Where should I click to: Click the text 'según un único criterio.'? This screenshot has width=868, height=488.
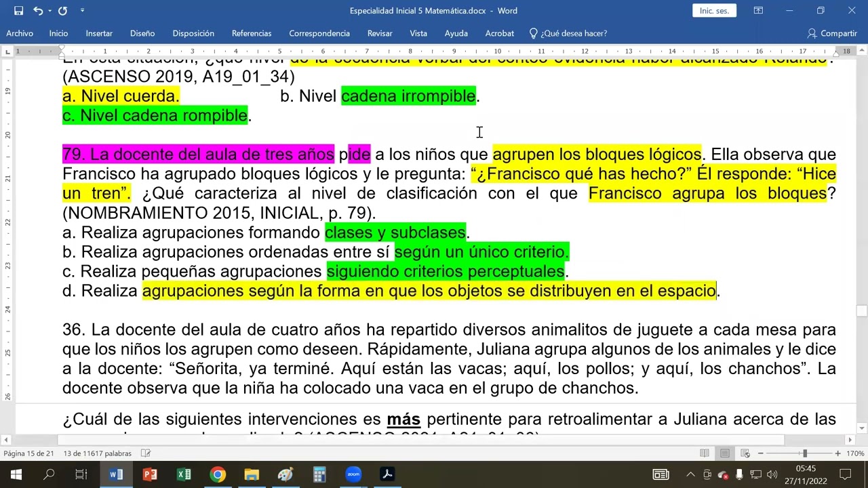(481, 252)
